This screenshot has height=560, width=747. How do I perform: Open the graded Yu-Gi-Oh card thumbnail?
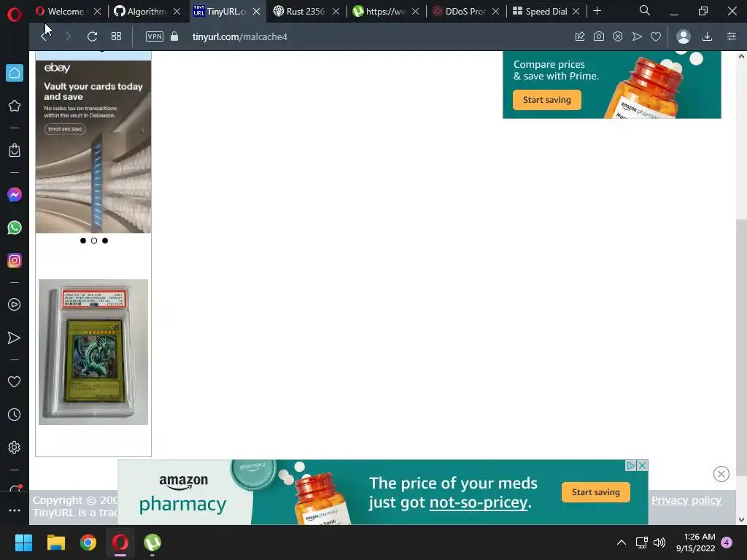pyautogui.click(x=93, y=352)
